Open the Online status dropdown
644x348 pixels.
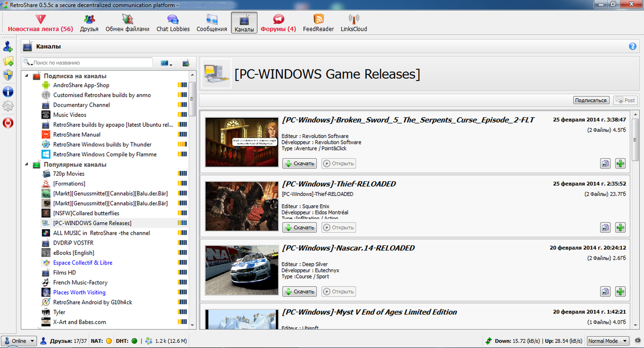19,341
